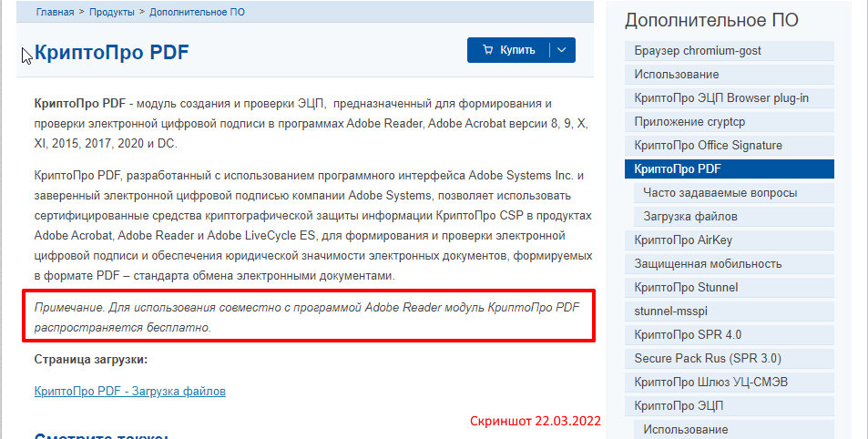Click the paragraph starting КриптоПро PDF - модуль создания
Screen dimensions: 868x439
(x=311, y=124)
